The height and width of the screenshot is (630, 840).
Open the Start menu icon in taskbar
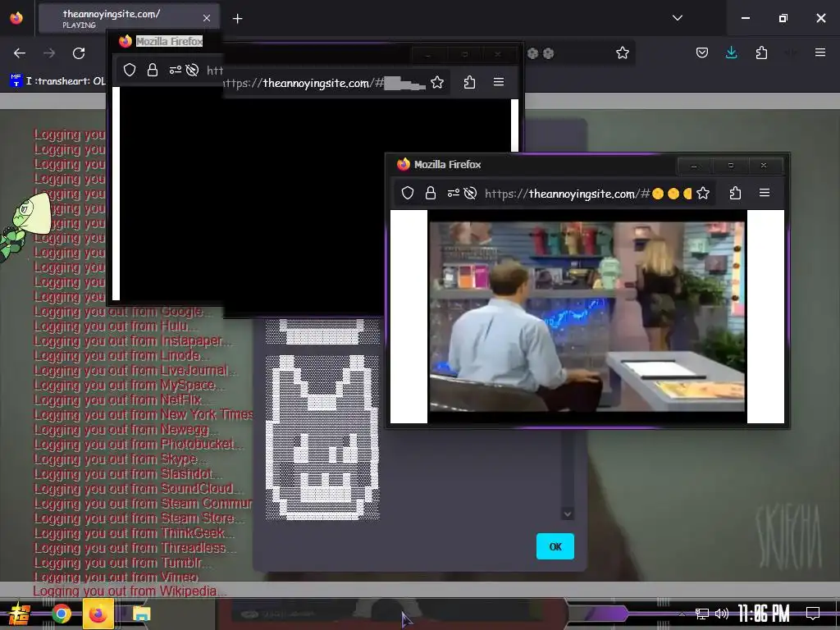(x=19, y=614)
